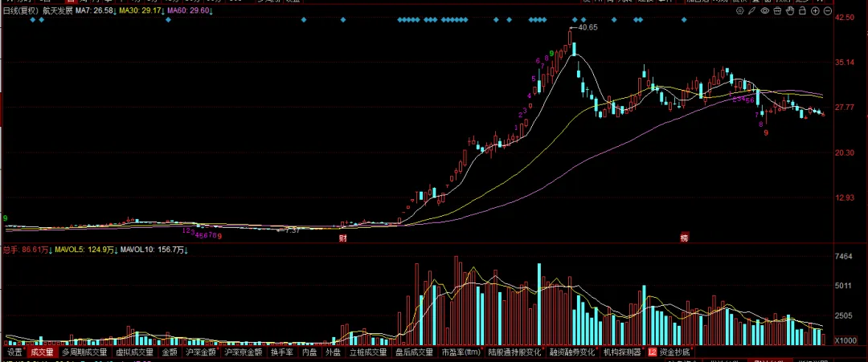868x362 pixels.
Task: Select the drawing pen tool icon
Action: [752, 10]
